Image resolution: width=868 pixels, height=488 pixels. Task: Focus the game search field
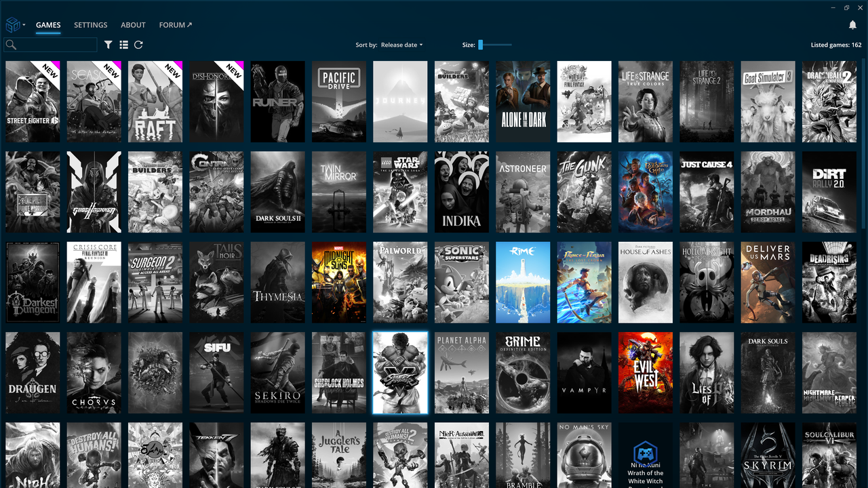coord(51,45)
